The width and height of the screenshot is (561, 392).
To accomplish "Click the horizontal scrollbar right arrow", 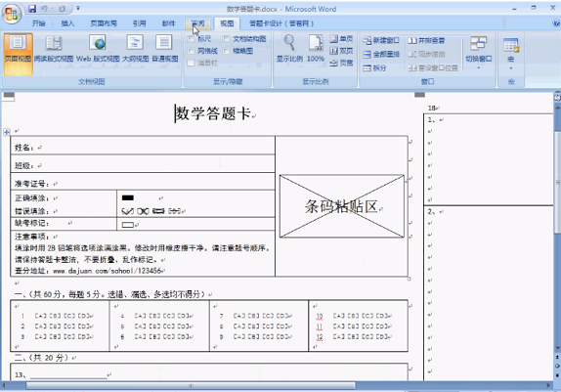I will (x=549, y=385).
